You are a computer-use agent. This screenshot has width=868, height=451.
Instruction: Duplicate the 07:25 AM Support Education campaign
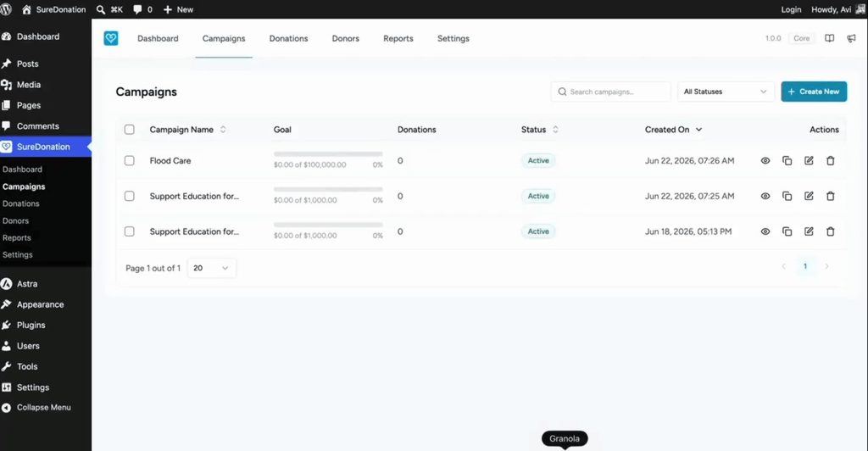click(787, 196)
